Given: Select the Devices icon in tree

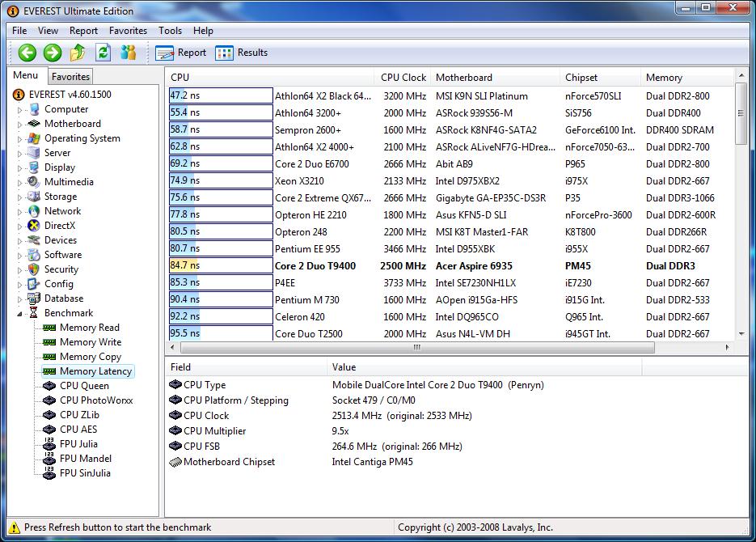Looking at the screenshot, I should pos(34,240).
